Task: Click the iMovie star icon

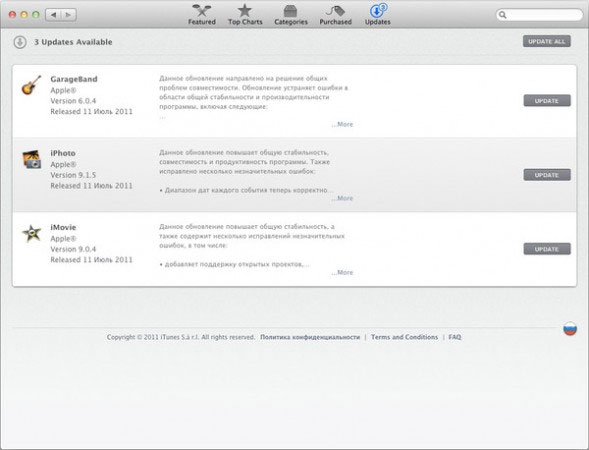Action: coord(32,233)
